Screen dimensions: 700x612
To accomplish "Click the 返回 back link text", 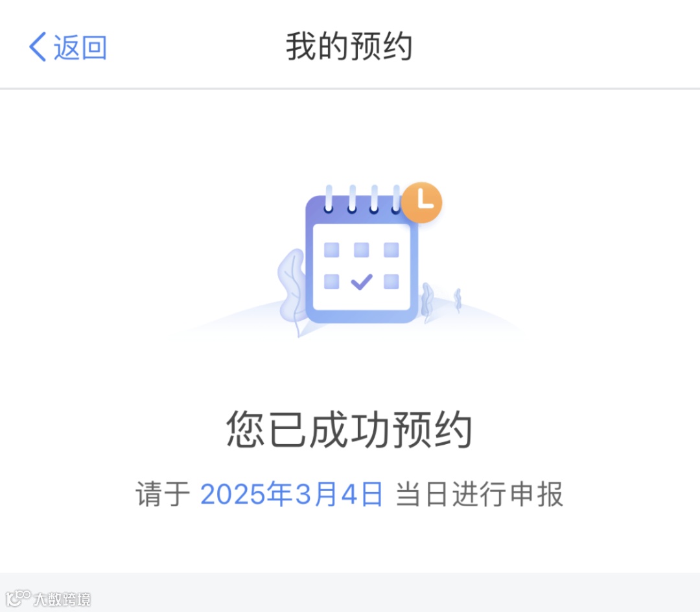I will click(80, 47).
